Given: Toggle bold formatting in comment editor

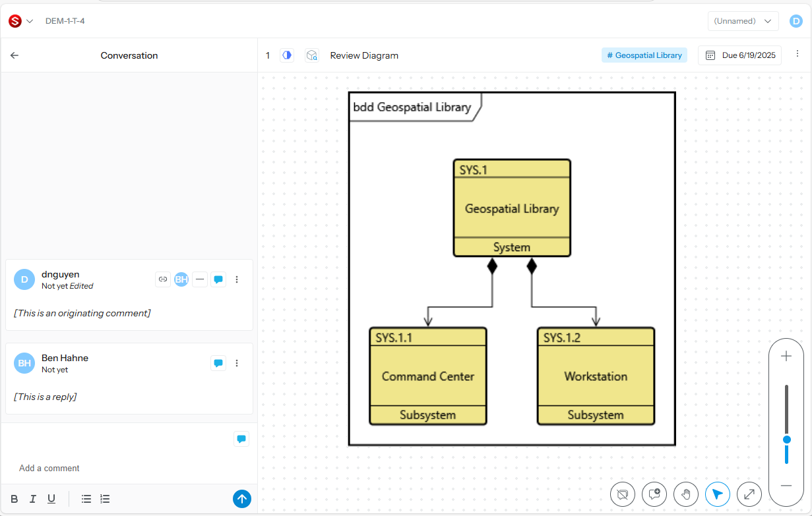Looking at the screenshot, I should click(x=15, y=499).
